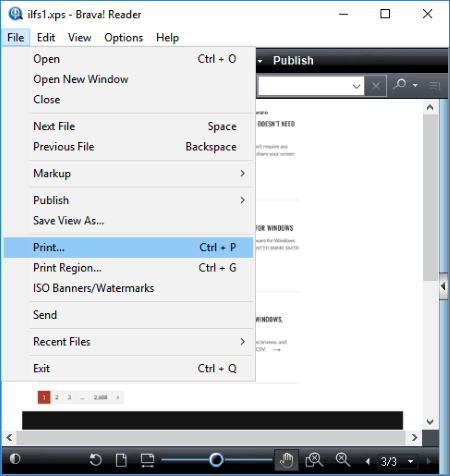This screenshot has width=450, height=476.
Task: Go to the next page arrow
Action: click(429, 461)
